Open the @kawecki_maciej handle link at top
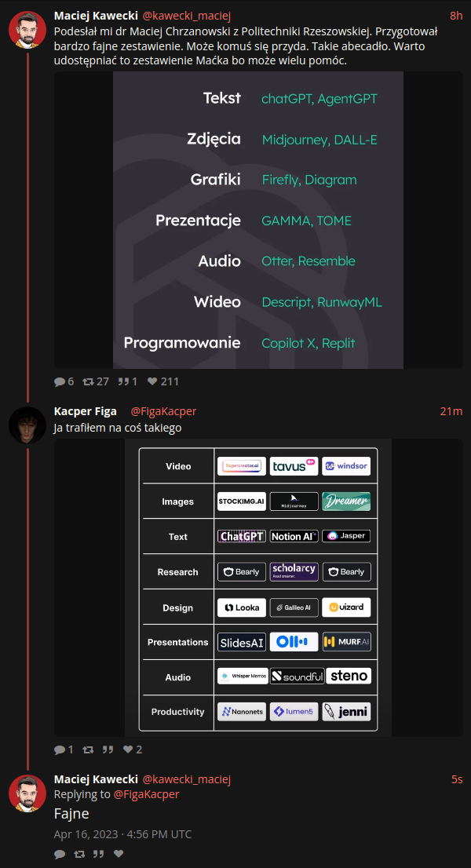 pyautogui.click(x=187, y=16)
